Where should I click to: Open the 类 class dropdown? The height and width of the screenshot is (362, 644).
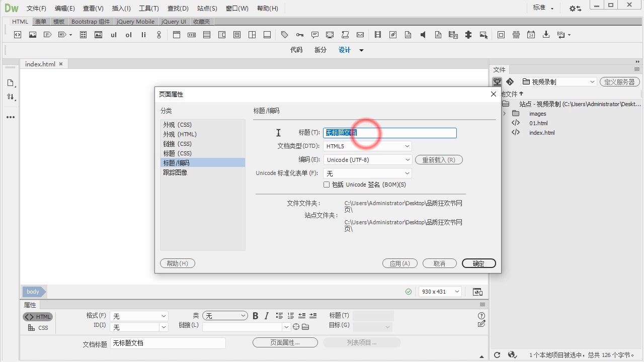tap(225, 316)
